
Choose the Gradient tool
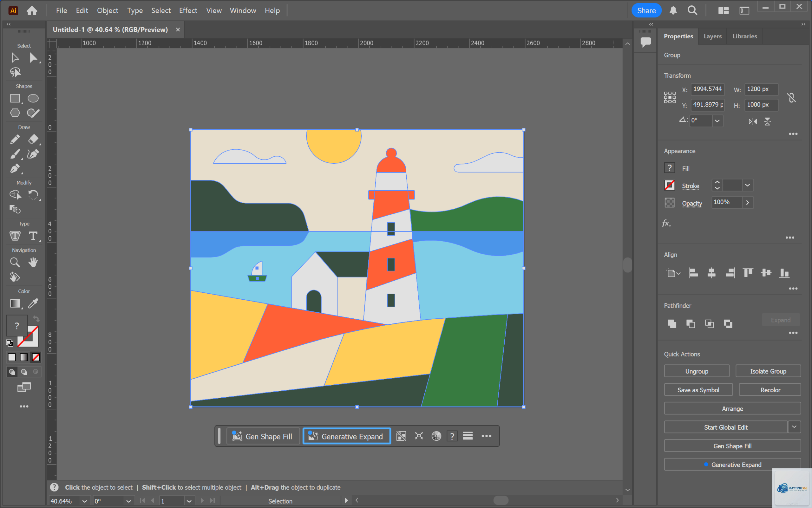tap(15, 303)
